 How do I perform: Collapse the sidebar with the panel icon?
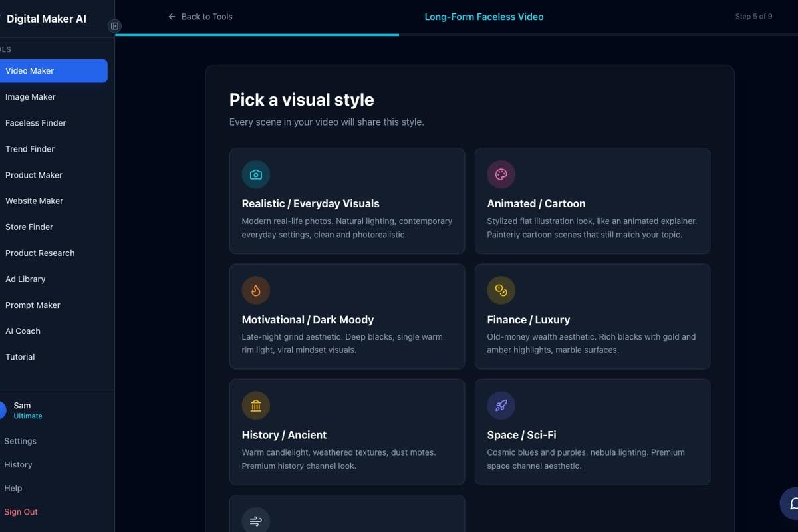tap(114, 26)
